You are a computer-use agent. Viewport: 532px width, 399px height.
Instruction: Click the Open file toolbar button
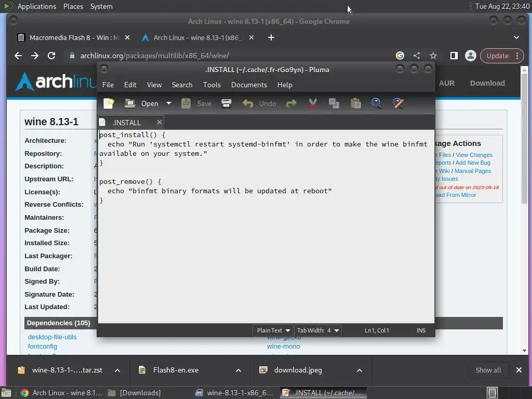click(141, 103)
